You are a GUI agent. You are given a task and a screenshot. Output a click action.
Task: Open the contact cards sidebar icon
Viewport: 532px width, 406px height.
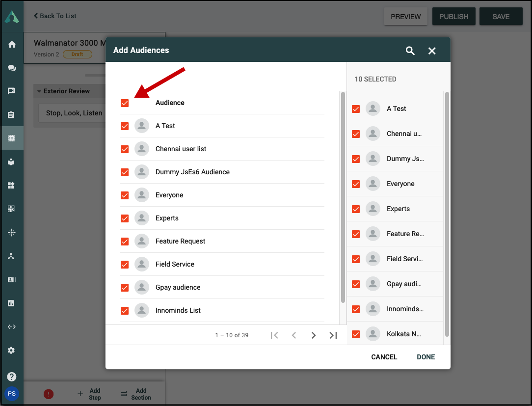pyautogui.click(x=12, y=280)
